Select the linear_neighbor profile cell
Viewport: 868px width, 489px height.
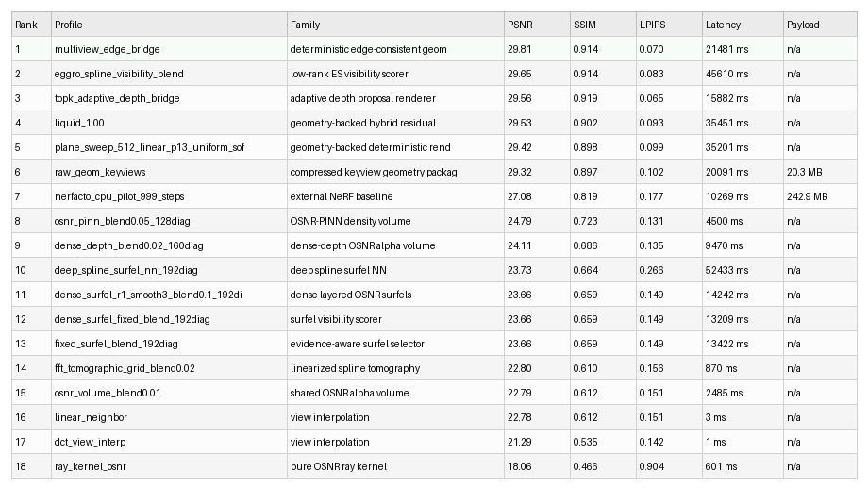coord(170,417)
